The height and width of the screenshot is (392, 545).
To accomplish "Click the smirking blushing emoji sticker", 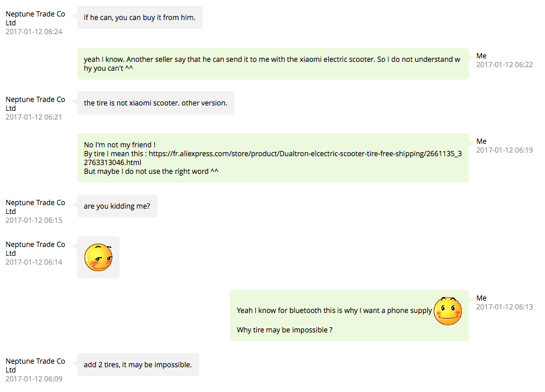I will coord(98,258).
